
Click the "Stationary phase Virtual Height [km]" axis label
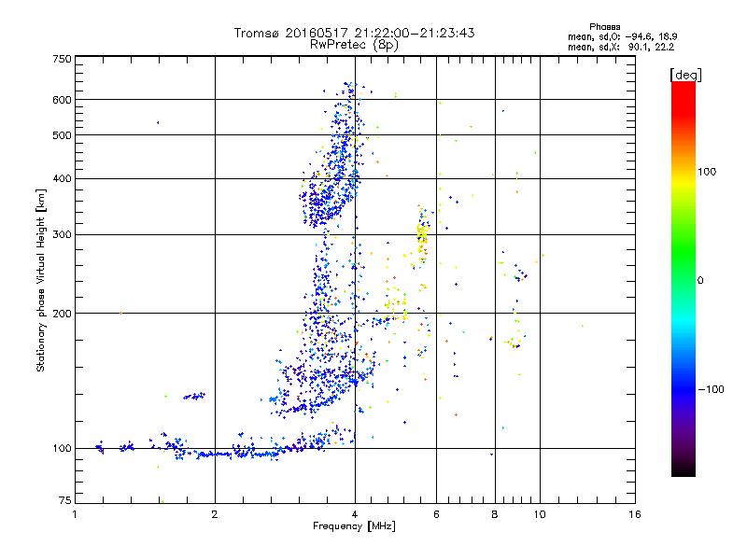tap(41, 280)
